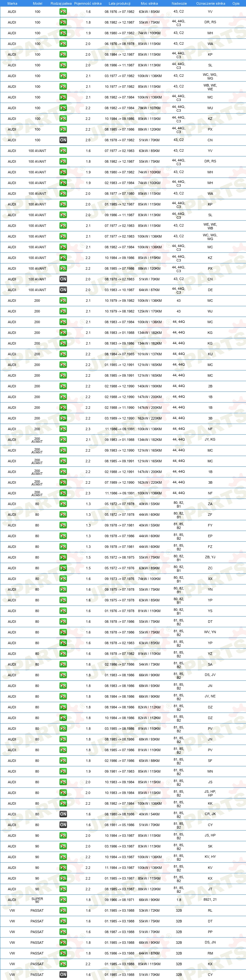Click the Oznaczenie silnika column header

click(x=211, y=3)
